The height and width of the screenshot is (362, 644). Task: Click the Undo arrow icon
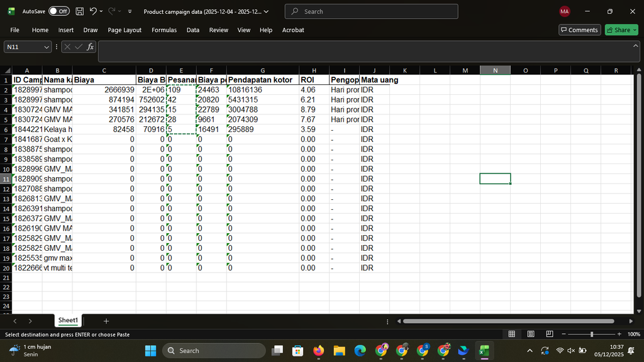tap(93, 11)
